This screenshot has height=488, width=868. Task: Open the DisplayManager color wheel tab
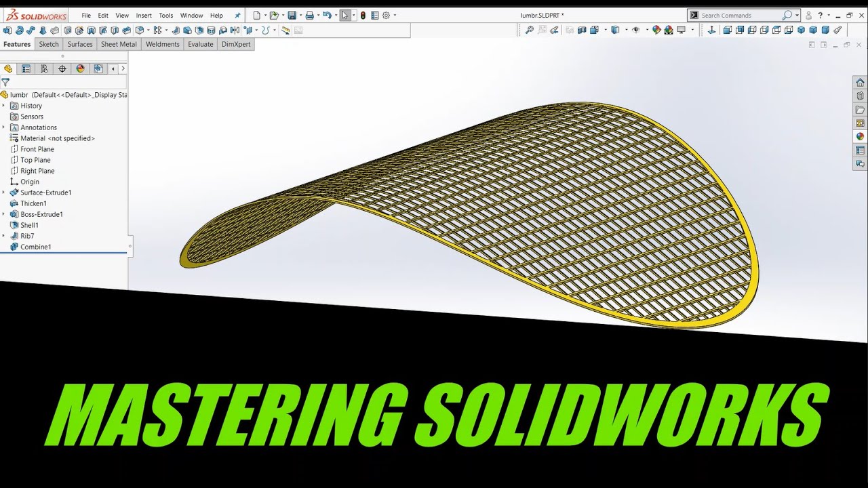click(x=80, y=68)
